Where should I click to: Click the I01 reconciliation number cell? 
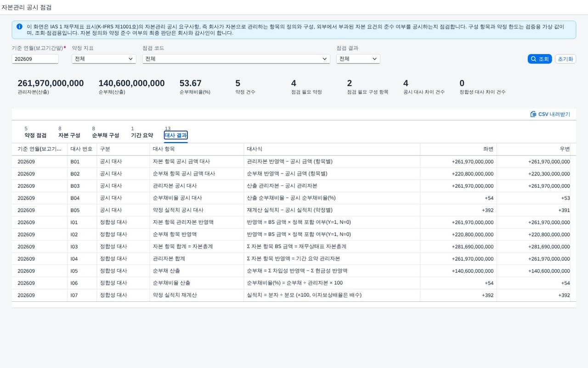tap(82, 222)
